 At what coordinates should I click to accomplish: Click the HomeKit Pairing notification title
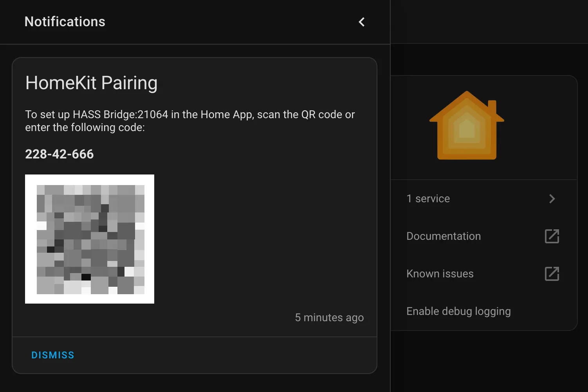91,83
